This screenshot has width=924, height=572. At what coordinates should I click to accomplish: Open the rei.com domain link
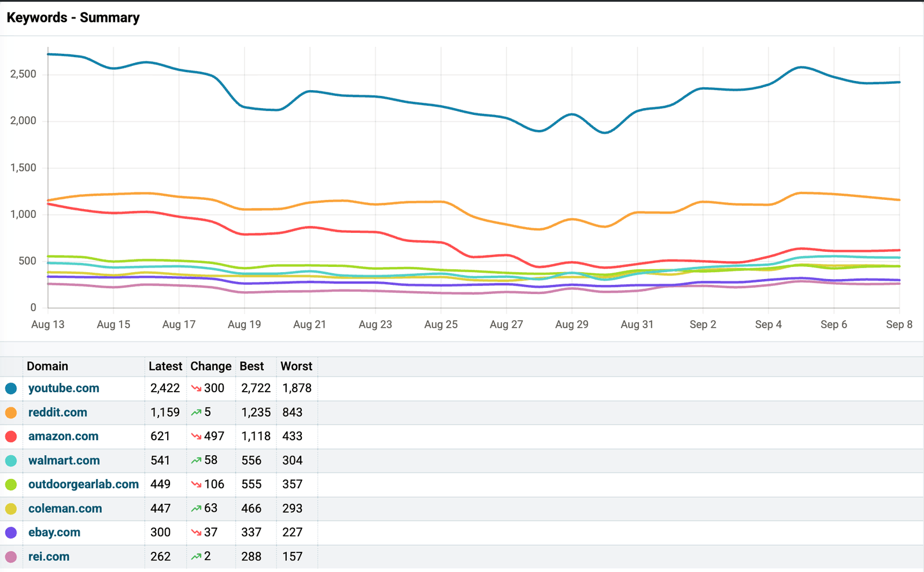(x=49, y=556)
